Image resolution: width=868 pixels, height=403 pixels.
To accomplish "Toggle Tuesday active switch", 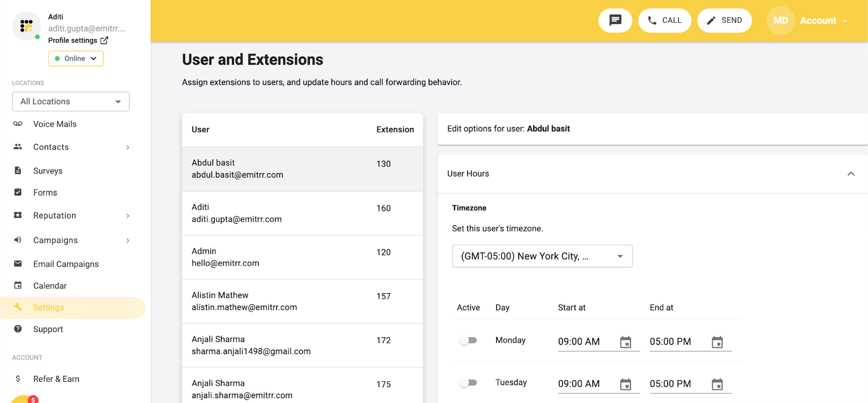I will (468, 383).
